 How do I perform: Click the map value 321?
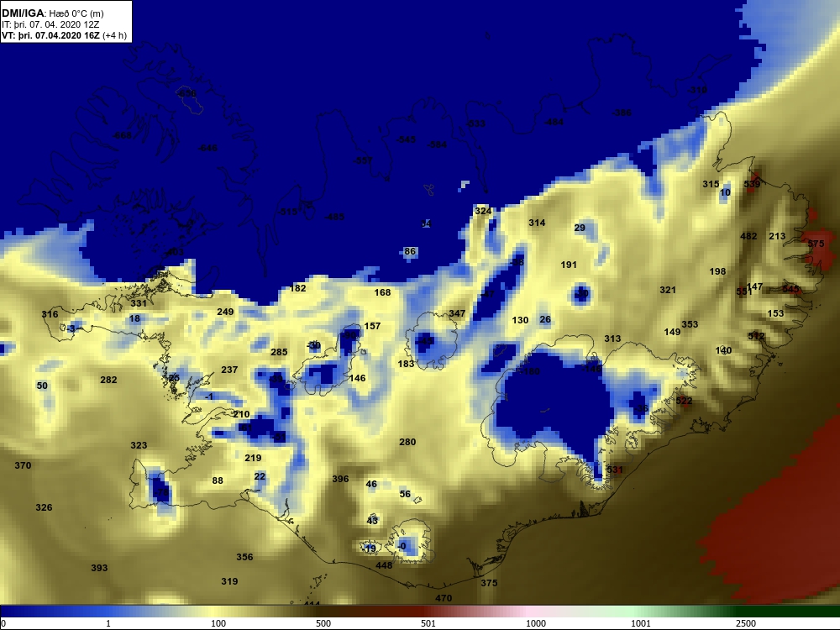click(668, 290)
